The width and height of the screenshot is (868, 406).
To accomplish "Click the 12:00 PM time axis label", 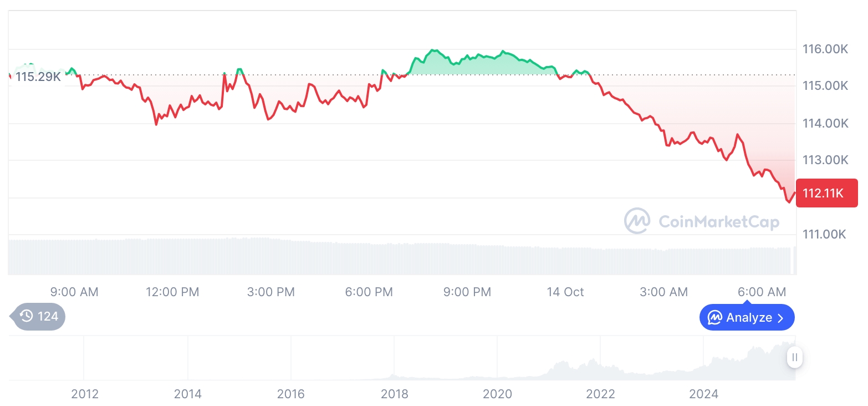I will pyautogui.click(x=172, y=292).
